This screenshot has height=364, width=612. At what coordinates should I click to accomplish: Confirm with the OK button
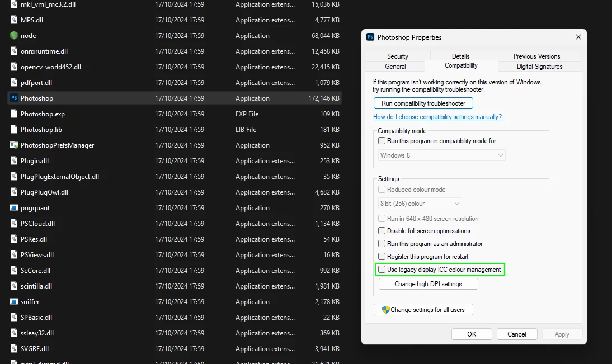click(472, 334)
